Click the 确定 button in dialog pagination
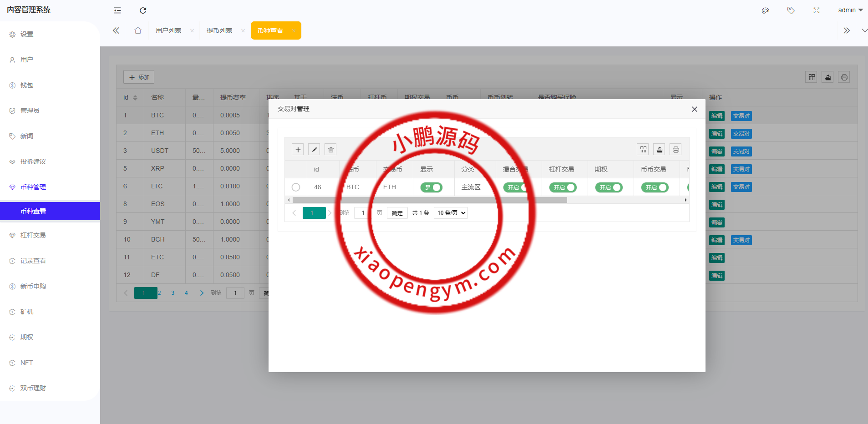The image size is (868, 424). click(397, 213)
